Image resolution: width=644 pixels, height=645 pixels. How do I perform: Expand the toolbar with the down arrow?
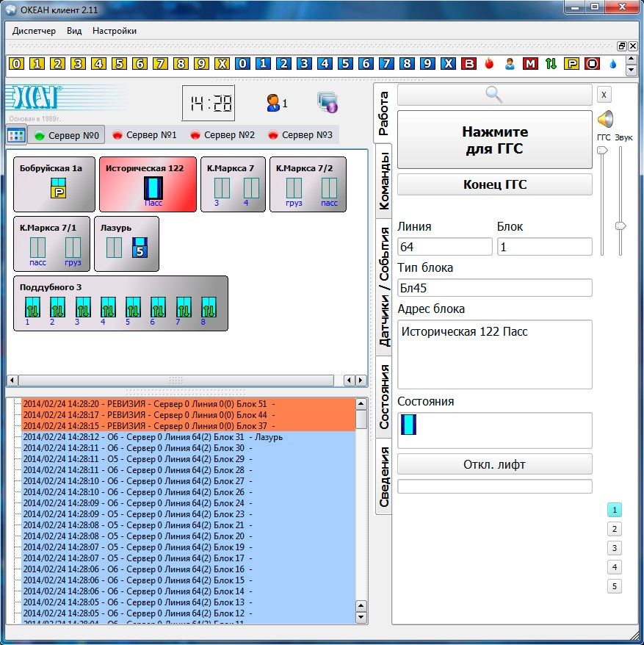point(631,71)
